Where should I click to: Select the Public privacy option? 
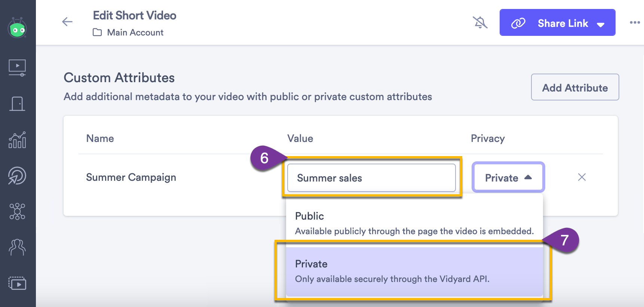tap(414, 223)
